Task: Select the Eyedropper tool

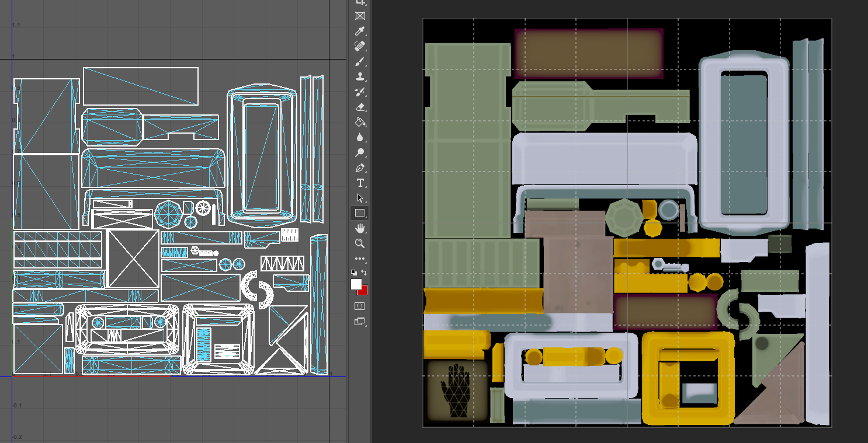Action: pyautogui.click(x=360, y=31)
